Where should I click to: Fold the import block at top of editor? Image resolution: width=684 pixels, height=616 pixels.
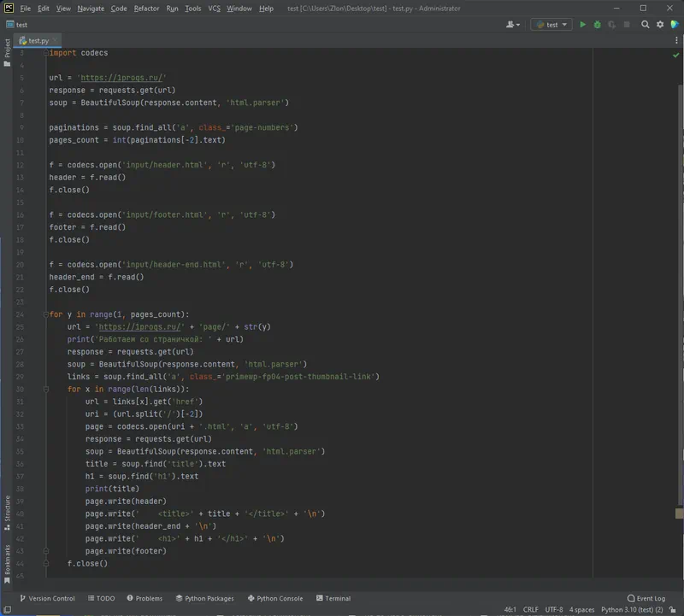click(45, 53)
